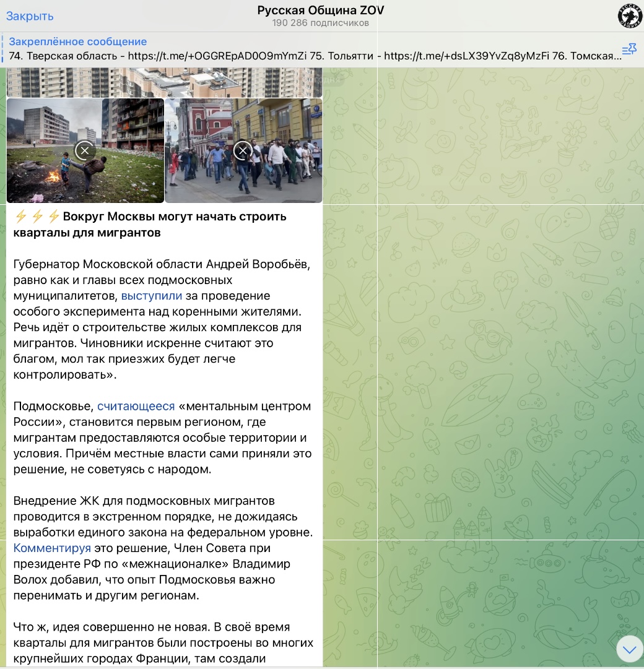644x669 pixels.
Task: Click the X circle on street crowd photo
Action: click(x=243, y=150)
